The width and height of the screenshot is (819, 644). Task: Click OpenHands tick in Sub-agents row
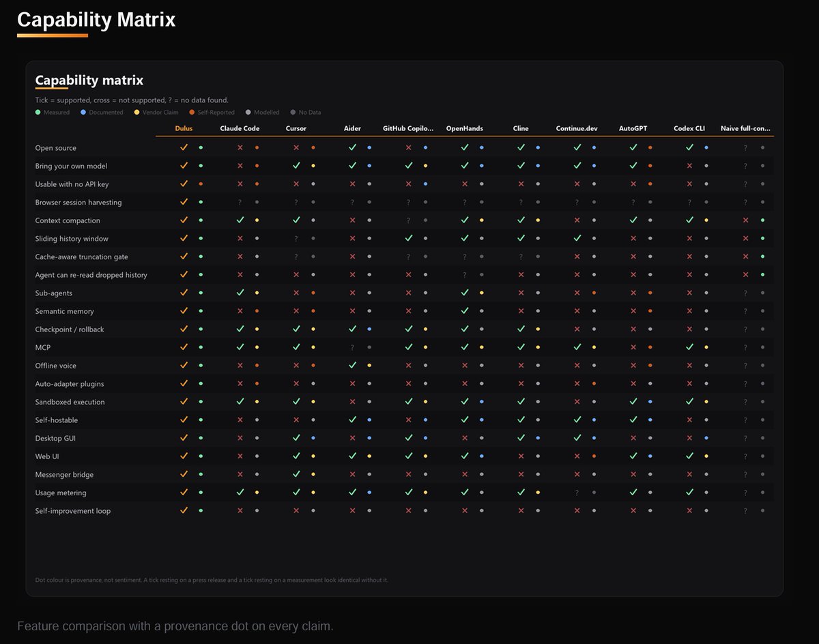[x=465, y=293]
